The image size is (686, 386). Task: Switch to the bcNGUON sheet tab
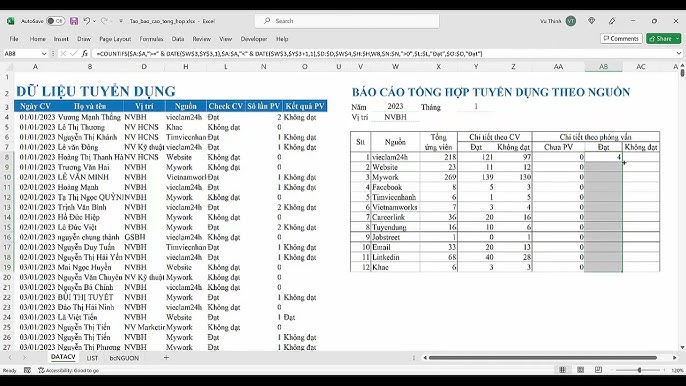click(x=124, y=358)
